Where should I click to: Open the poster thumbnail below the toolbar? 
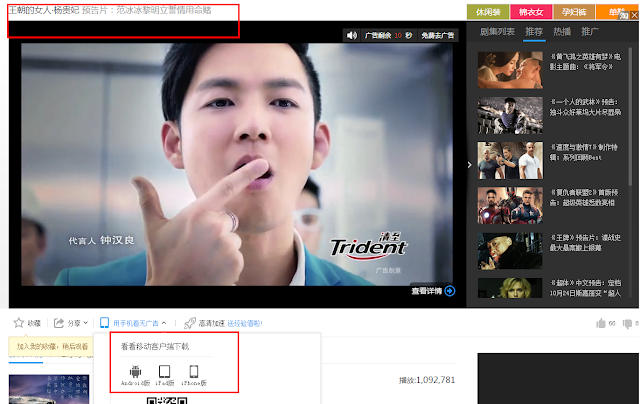coord(49,390)
